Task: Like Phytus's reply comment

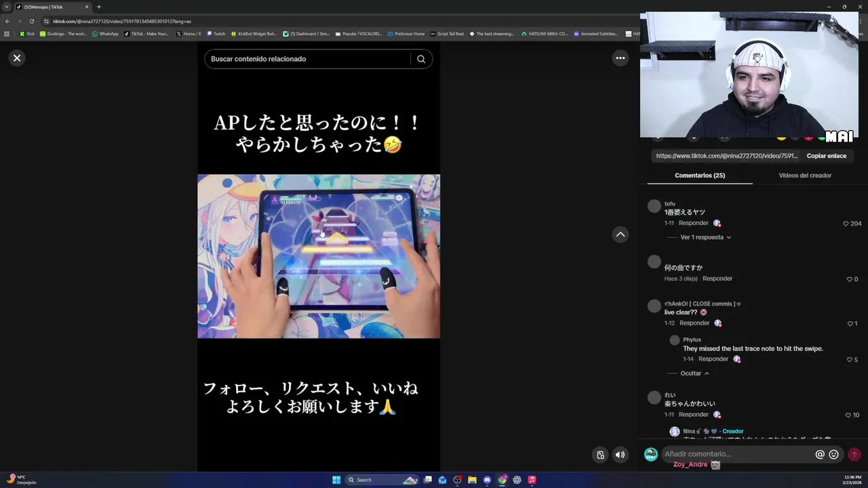Action: pyautogui.click(x=852, y=360)
